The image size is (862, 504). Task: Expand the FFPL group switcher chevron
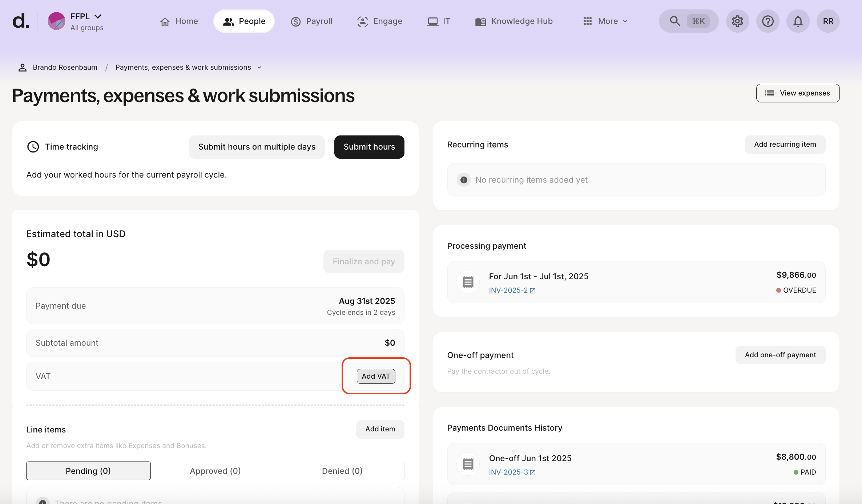(98, 16)
